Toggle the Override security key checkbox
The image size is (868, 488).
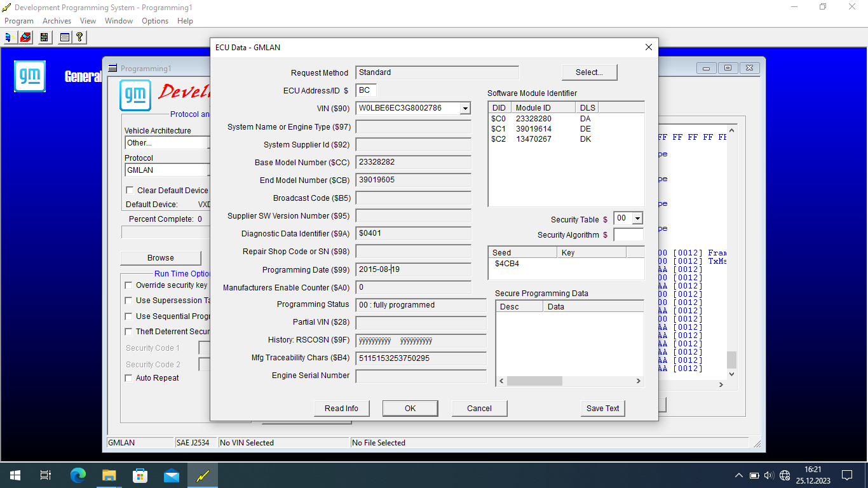(129, 285)
